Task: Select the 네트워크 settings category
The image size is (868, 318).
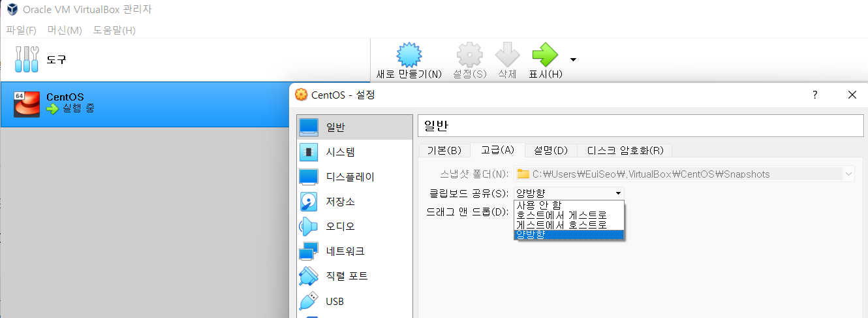Action: click(354, 251)
